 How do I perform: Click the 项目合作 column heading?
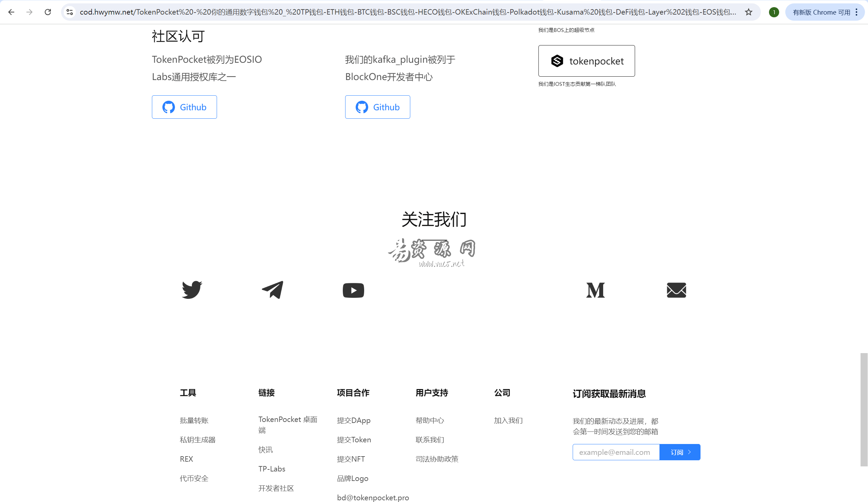[x=353, y=392]
